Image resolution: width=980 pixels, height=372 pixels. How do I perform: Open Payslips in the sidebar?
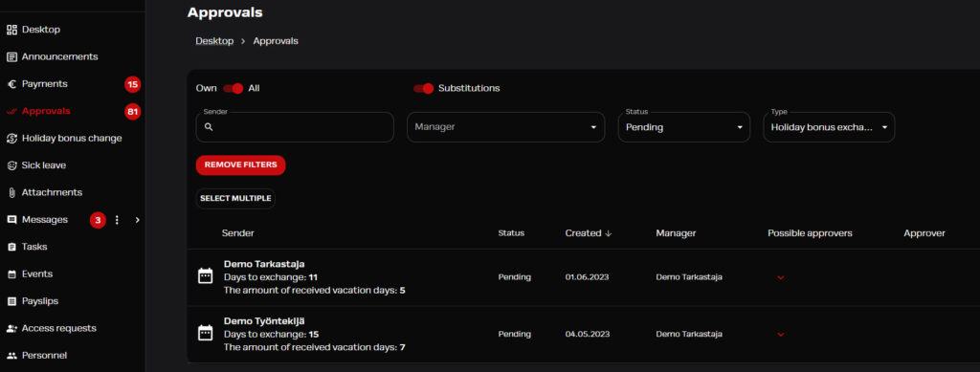tap(40, 301)
